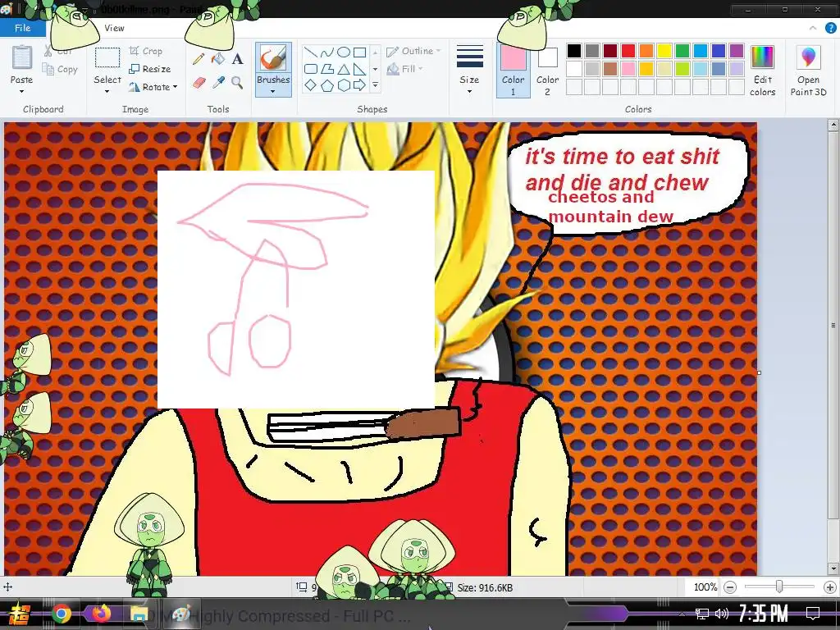840x630 pixels.
Task: Pick the green color swatch
Action: click(682, 51)
